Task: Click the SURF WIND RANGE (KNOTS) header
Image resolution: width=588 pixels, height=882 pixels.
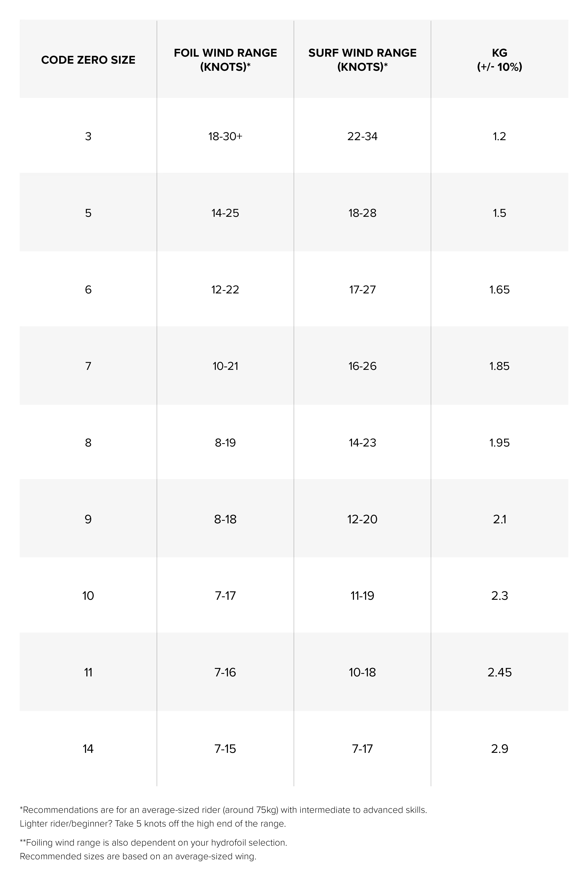Action: pos(362,60)
